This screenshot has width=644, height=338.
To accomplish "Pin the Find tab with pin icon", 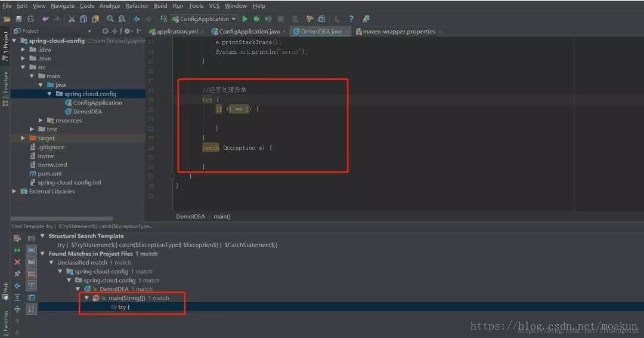I will coord(17,274).
